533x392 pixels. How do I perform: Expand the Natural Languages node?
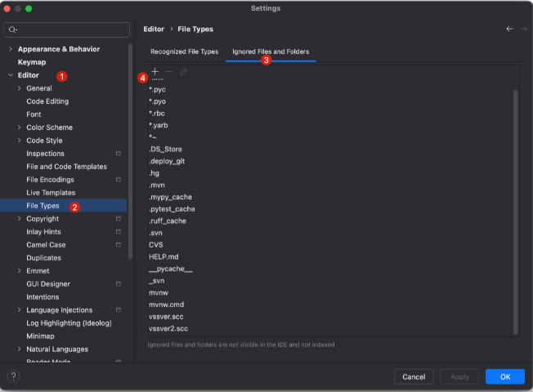click(x=19, y=350)
